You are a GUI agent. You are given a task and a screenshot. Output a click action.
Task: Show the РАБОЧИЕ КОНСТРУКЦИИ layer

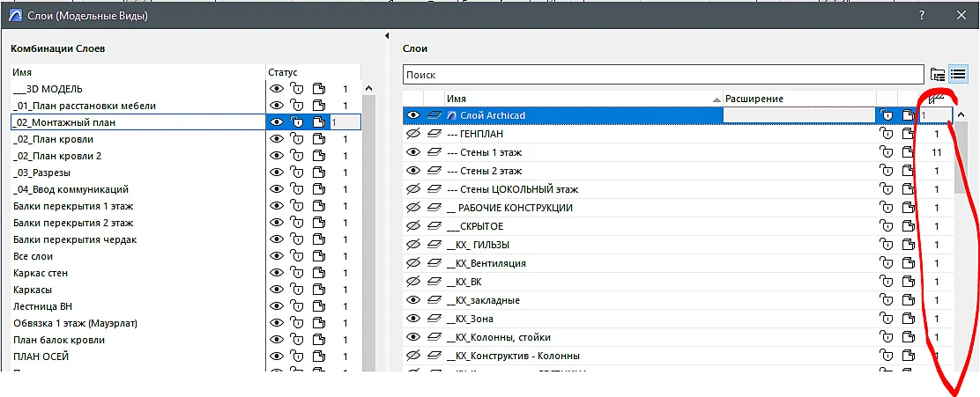412,208
